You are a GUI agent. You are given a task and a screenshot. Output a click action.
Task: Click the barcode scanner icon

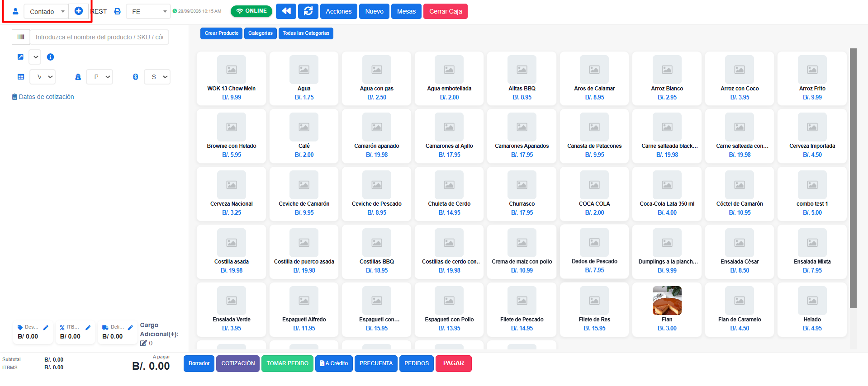21,37
